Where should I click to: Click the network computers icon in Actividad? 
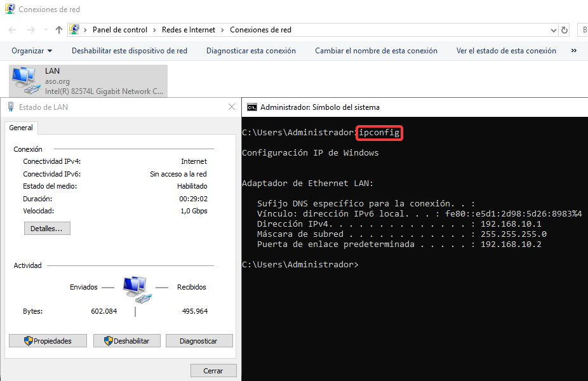click(x=136, y=289)
